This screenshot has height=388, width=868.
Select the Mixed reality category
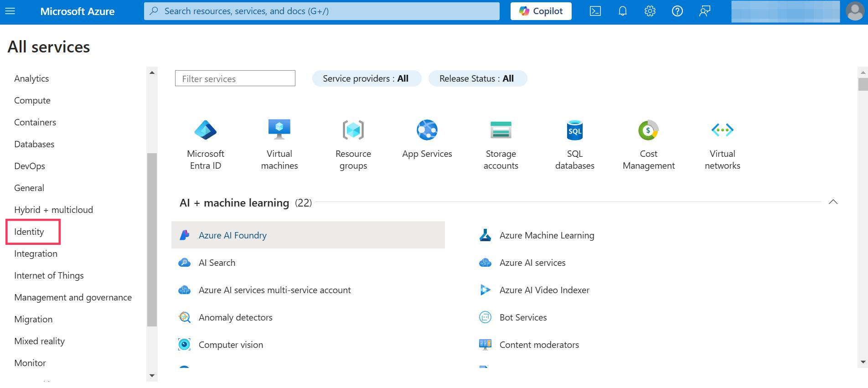pyautogui.click(x=40, y=341)
